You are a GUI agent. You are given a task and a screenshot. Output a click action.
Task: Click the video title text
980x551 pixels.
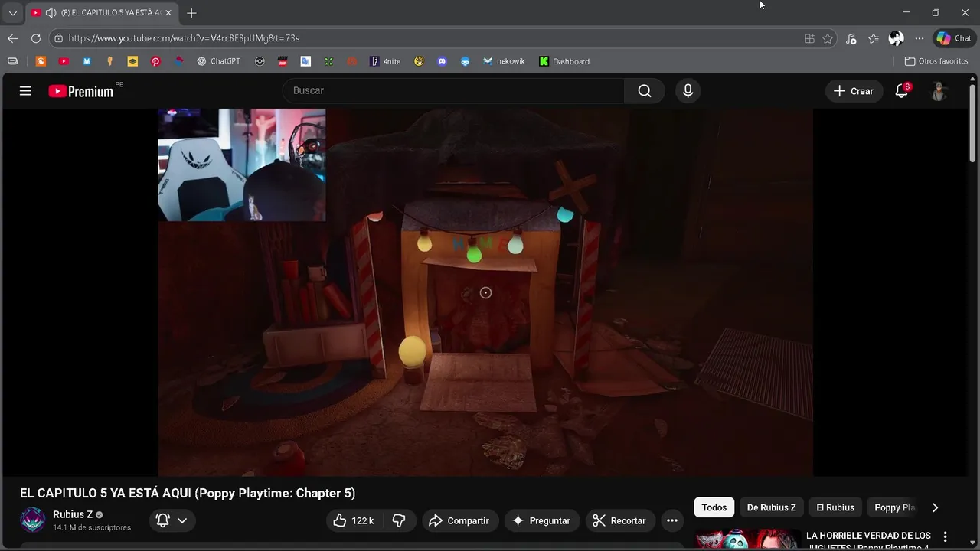188,493
